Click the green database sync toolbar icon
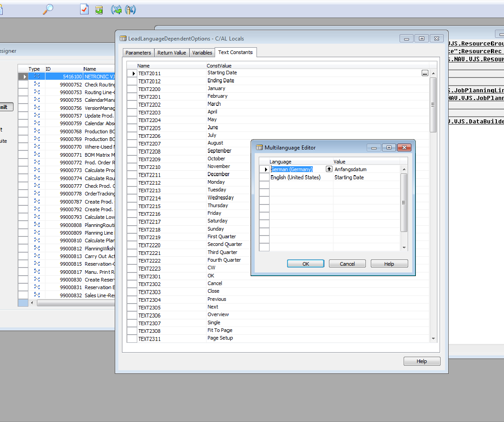 coord(99,9)
